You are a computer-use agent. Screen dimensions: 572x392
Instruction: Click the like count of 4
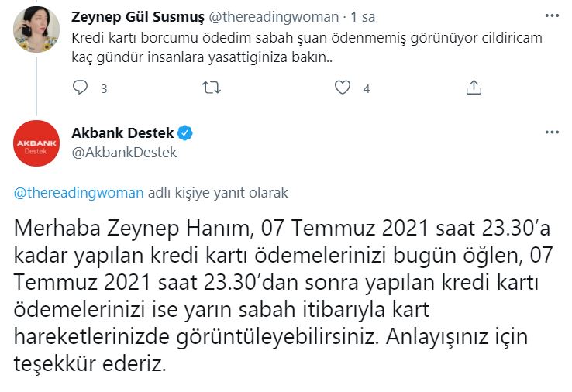pyautogui.click(x=366, y=89)
